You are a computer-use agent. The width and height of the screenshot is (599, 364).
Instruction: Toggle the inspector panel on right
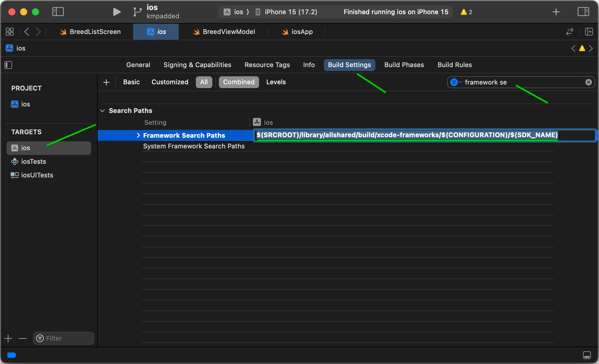coord(583,12)
